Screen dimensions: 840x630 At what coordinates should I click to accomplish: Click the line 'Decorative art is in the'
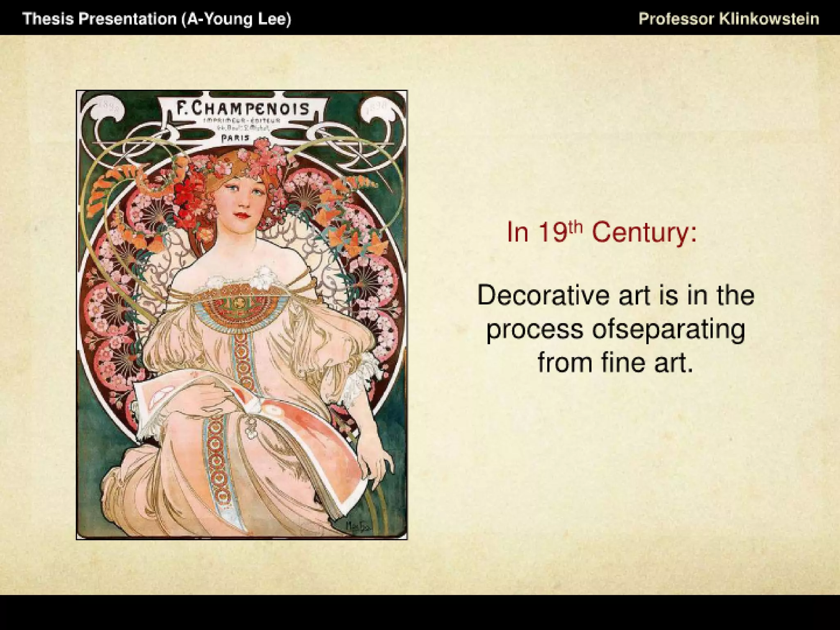(616, 295)
